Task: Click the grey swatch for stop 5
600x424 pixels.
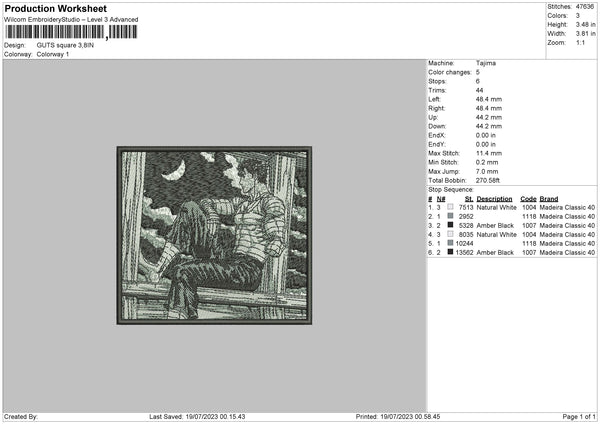Action: coord(450,243)
